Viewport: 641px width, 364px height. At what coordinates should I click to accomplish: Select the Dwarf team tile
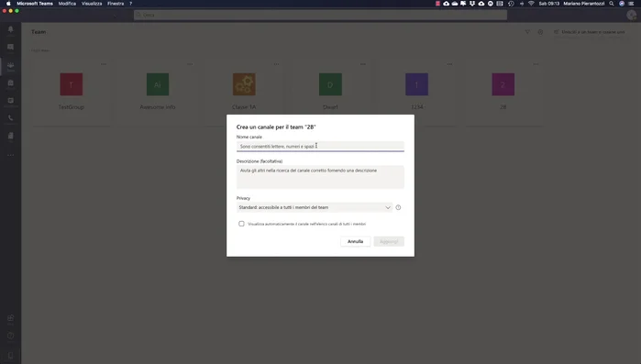point(330,93)
